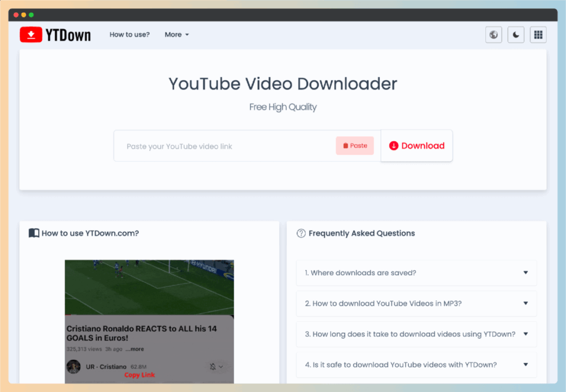Click the 'YouTube Video Downloader' heading
The width and height of the screenshot is (566, 392).
coord(283,83)
